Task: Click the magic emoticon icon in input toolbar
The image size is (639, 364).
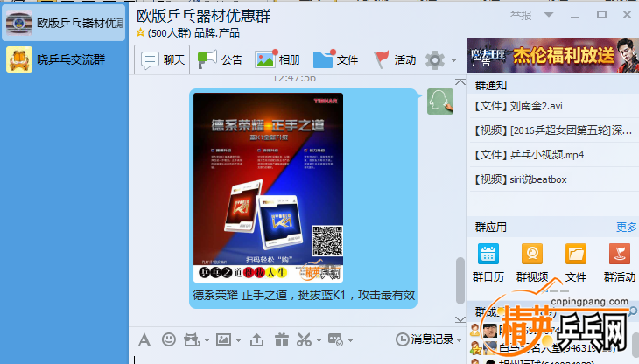Action: 191,339
